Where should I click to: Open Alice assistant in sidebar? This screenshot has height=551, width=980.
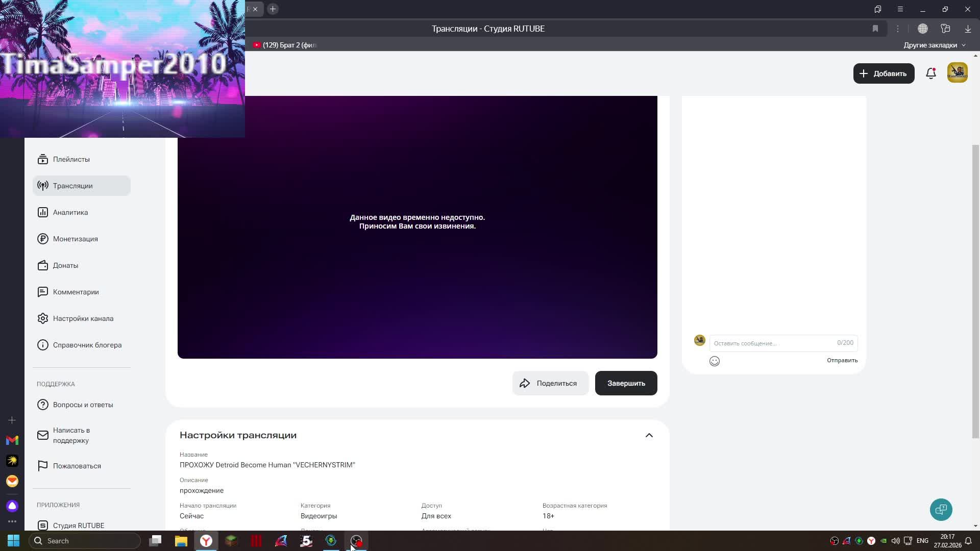pos(12,506)
